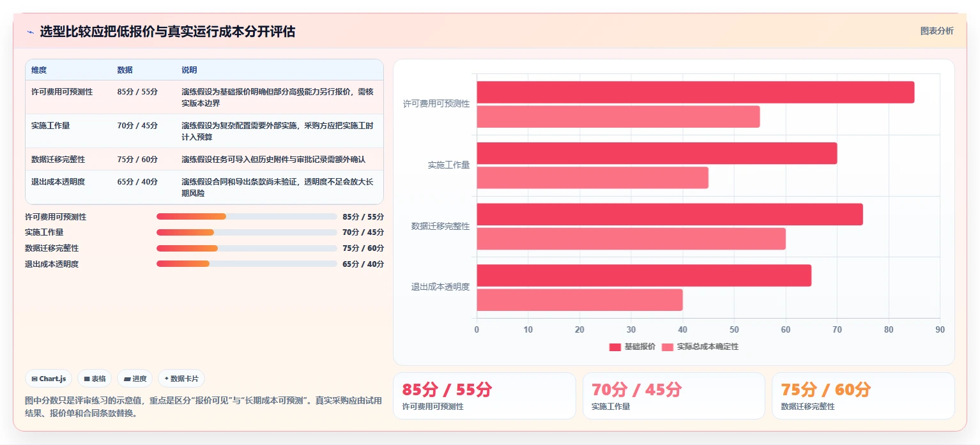
Task: Click the chart y-axis label 退出成本透明度
Action: [x=440, y=287]
